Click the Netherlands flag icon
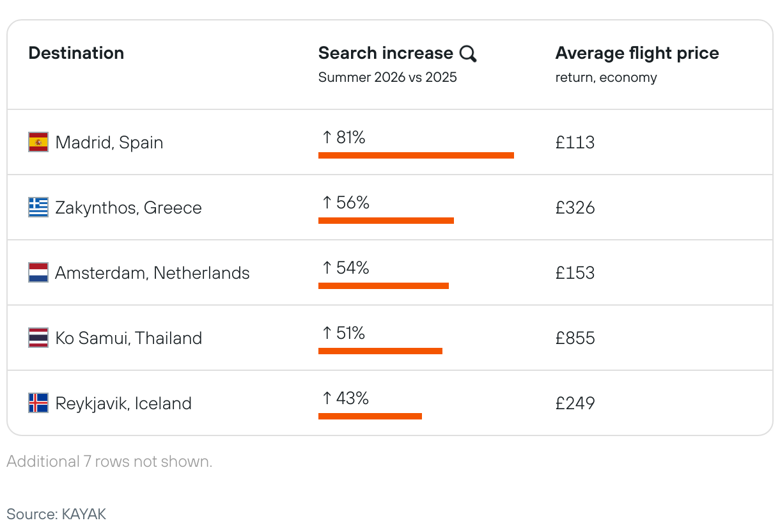Screen dimensions: 780x532 click(x=38, y=272)
